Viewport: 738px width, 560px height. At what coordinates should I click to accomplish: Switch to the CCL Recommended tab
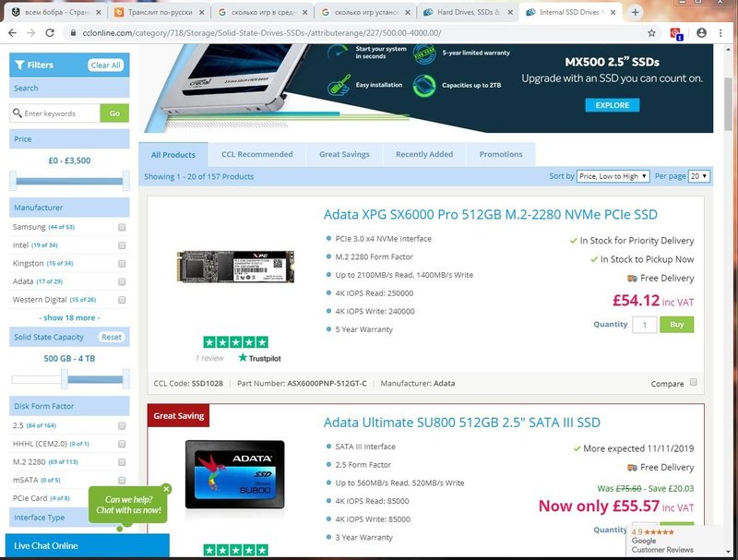tap(256, 154)
